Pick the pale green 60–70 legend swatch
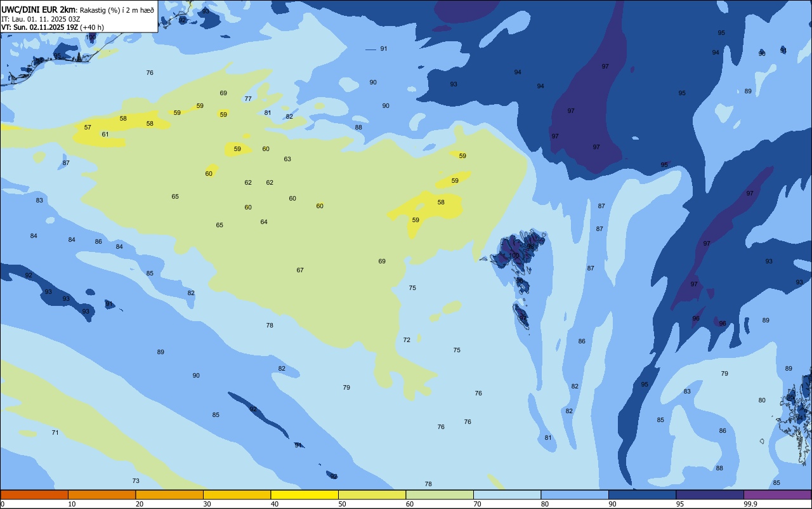Viewport: 812px width, 509px height. coord(440,494)
